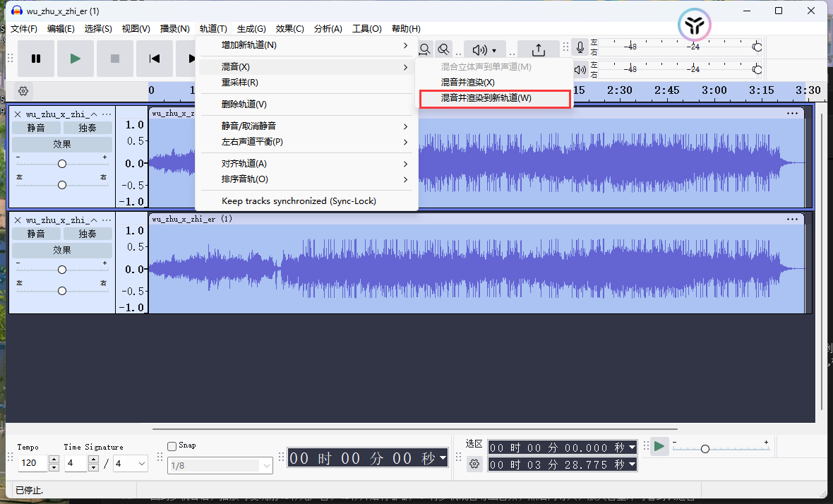Open selection toolbar gear settings
Viewport: 833px width, 504px height.
474,464
